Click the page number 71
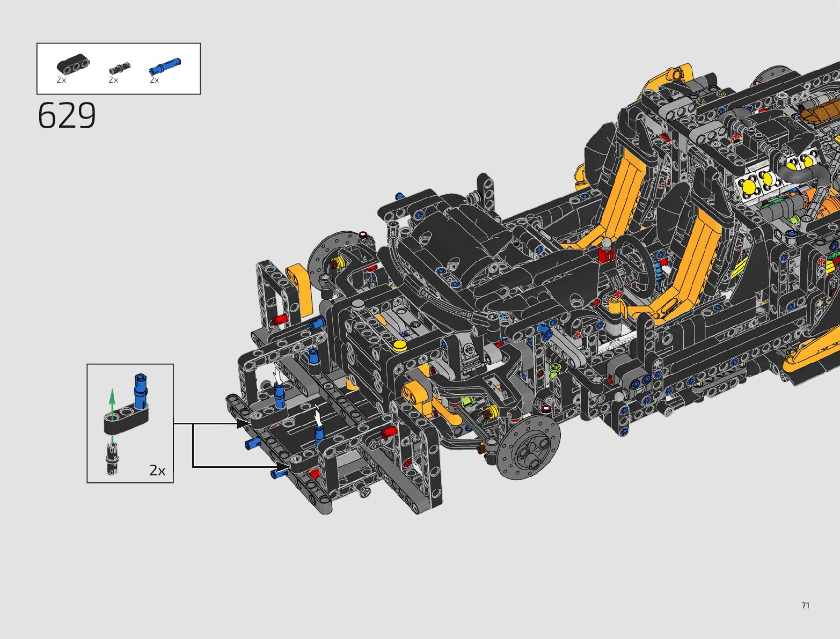840x639 pixels. [x=805, y=605]
